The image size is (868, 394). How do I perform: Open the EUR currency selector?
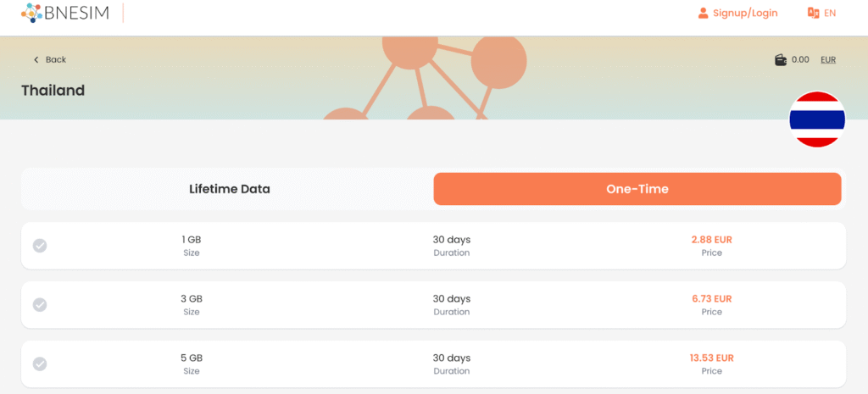(x=828, y=59)
